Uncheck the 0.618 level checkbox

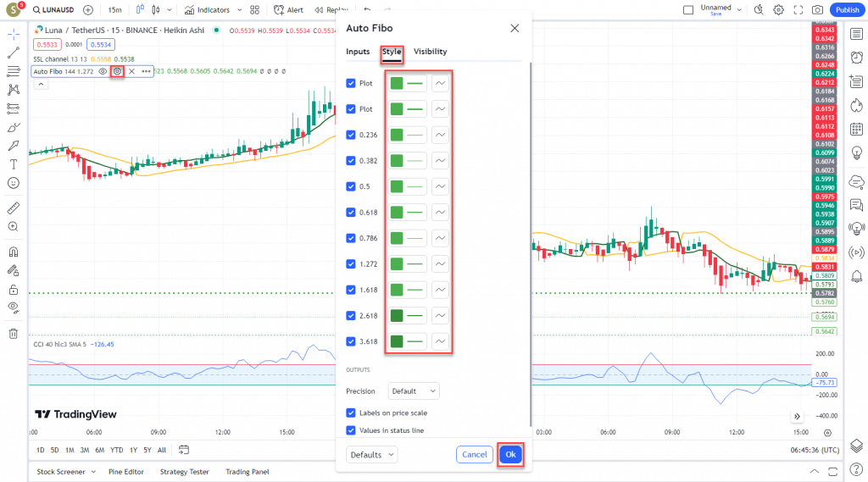[350, 213]
